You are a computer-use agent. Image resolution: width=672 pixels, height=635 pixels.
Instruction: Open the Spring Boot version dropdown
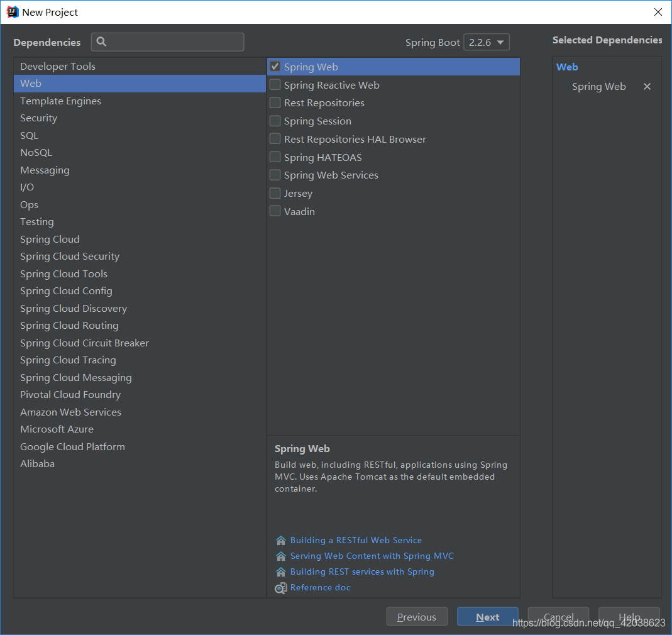(487, 42)
